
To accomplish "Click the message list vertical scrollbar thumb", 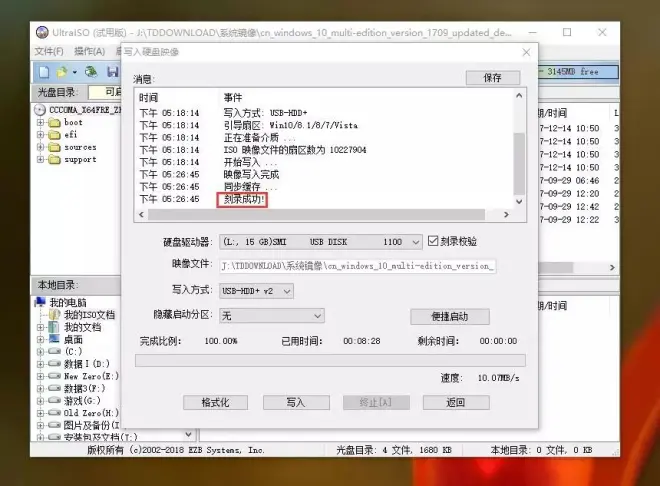I will 519,164.
